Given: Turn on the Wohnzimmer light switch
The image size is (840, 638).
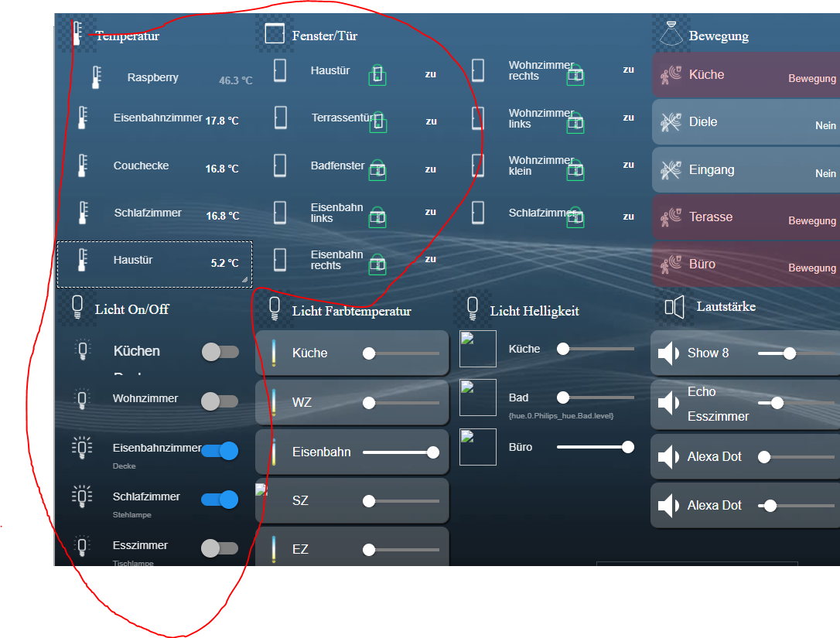Looking at the screenshot, I should [220, 401].
